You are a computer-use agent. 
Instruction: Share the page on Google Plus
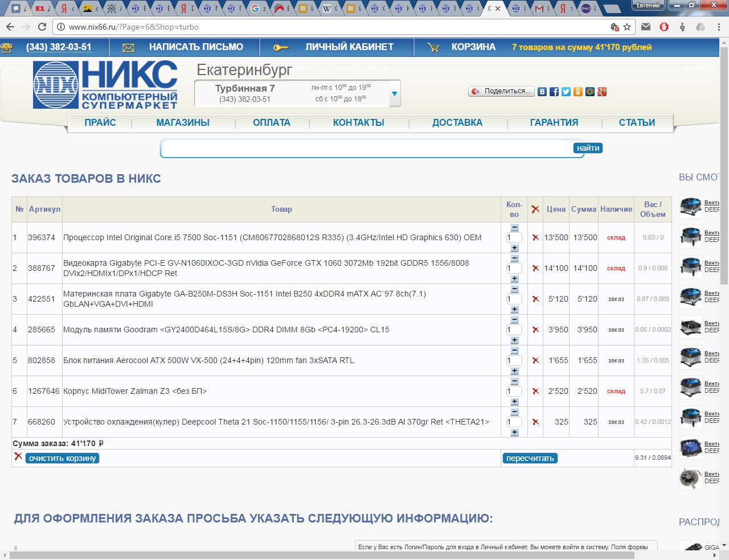tap(602, 92)
